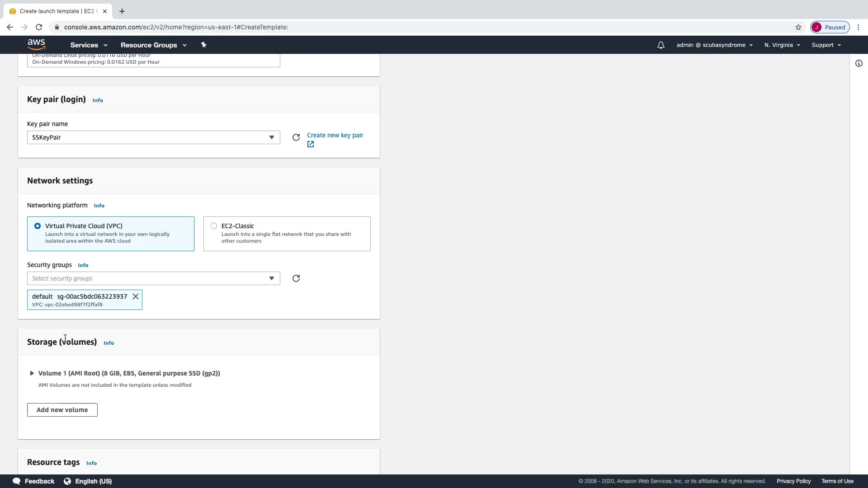
Task: Click the pin shortcuts icon in navbar
Action: click(x=203, y=45)
